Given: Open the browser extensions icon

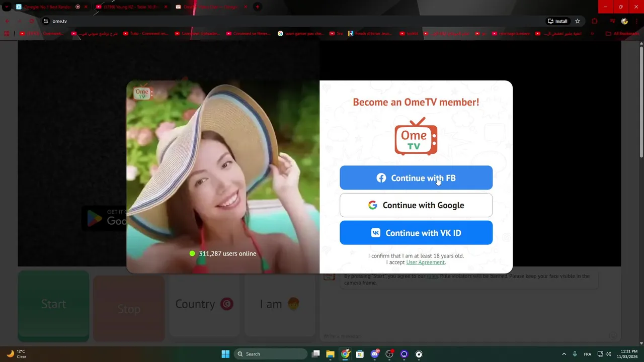Looking at the screenshot, I should (595, 21).
